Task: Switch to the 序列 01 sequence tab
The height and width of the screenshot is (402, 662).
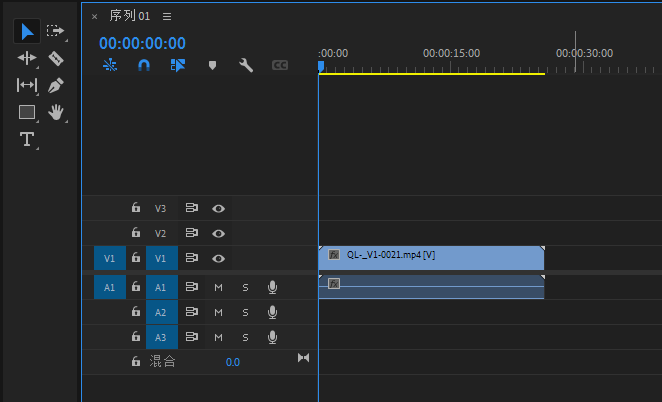Action: coord(129,16)
